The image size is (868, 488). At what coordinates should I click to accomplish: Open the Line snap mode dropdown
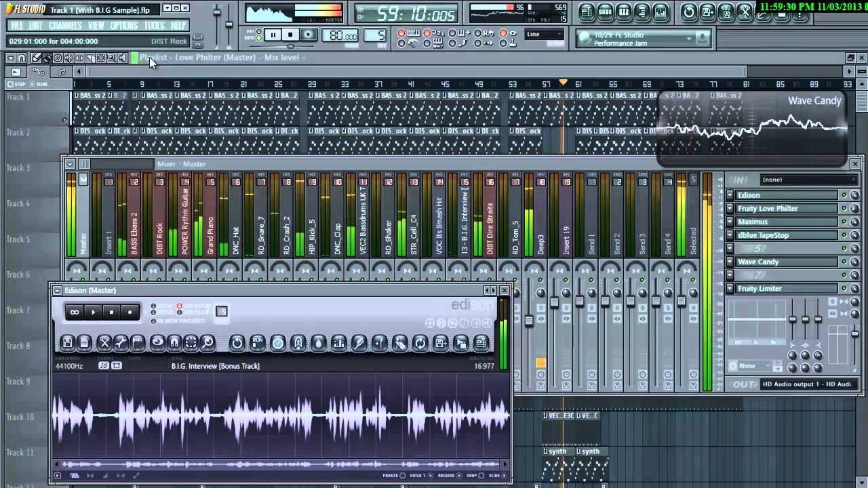(545, 34)
